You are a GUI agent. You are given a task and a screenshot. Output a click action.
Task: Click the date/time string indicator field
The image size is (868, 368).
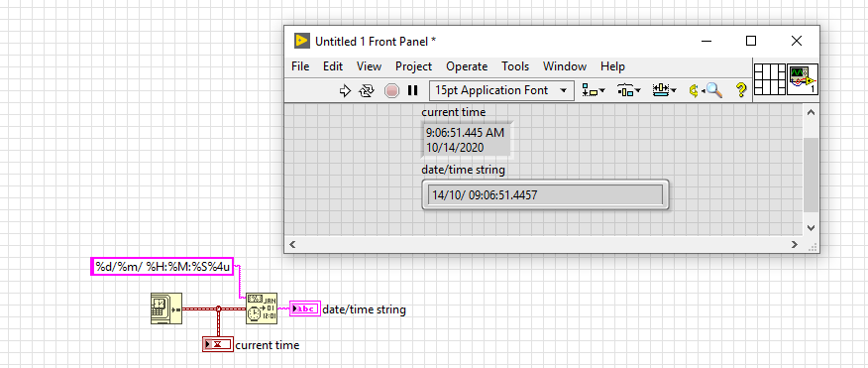point(545,194)
